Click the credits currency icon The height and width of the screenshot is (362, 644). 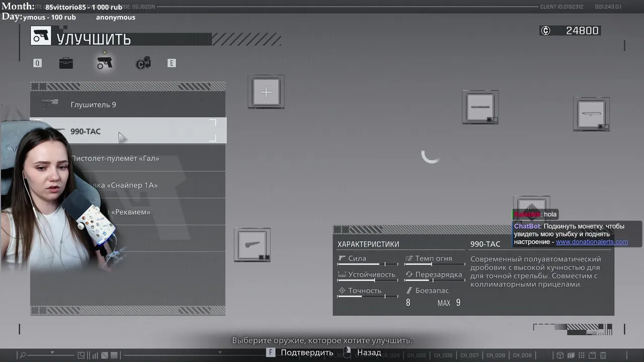pyautogui.click(x=545, y=31)
